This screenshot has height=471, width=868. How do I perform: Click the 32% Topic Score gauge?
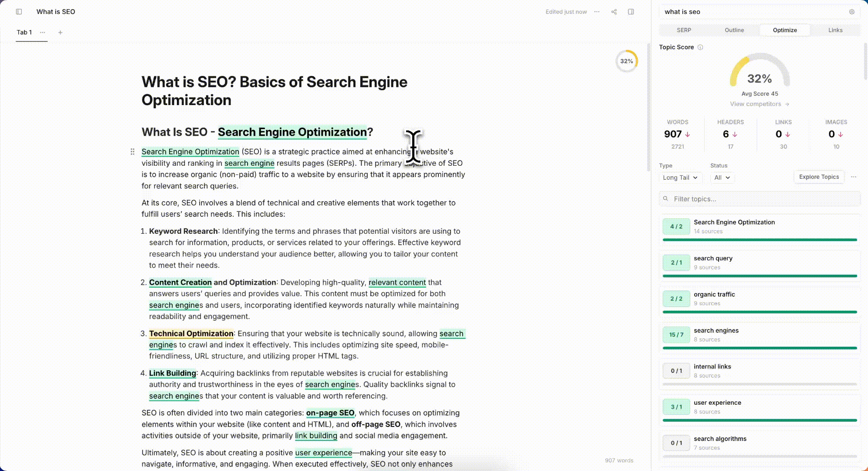pyautogui.click(x=759, y=78)
